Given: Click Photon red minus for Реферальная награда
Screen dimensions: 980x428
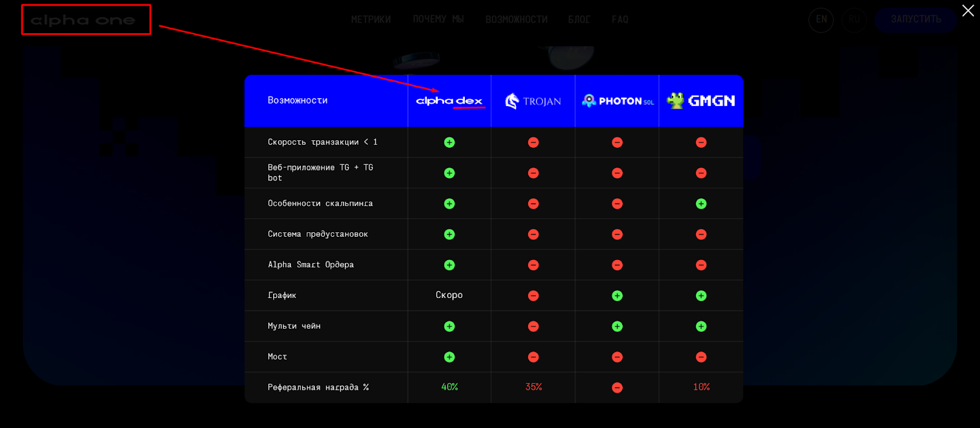Looking at the screenshot, I should pyautogui.click(x=617, y=388).
